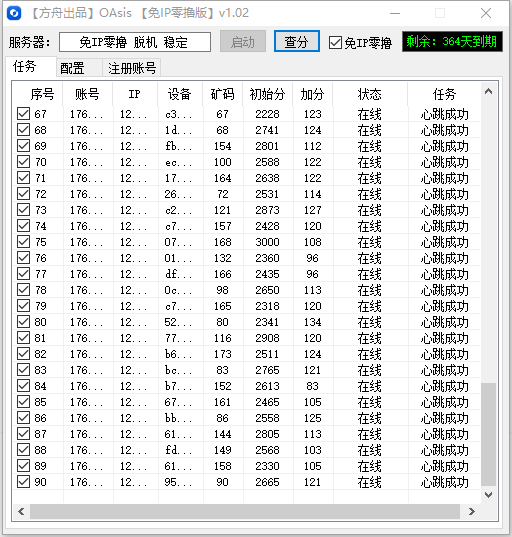Click the scroll up arrow of the list

tap(489, 91)
